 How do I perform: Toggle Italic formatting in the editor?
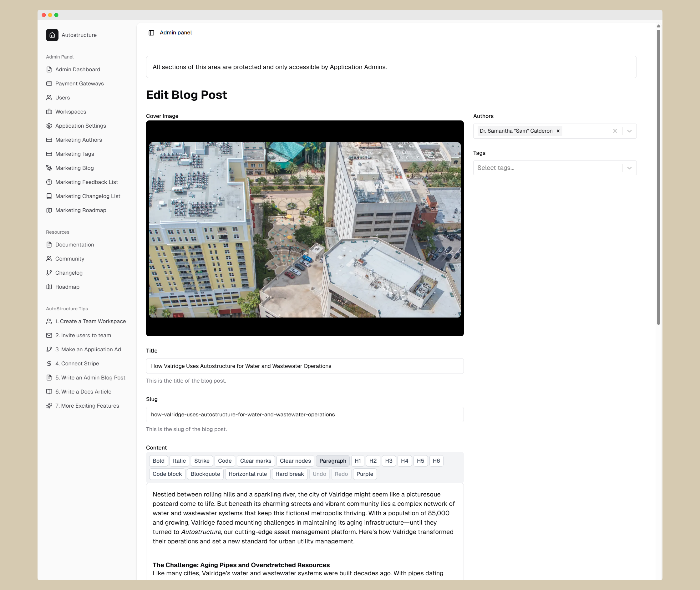pyautogui.click(x=179, y=461)
